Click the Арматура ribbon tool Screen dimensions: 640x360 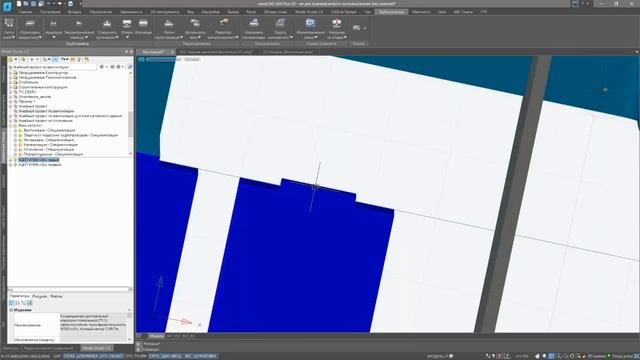(x=53, y=29)
